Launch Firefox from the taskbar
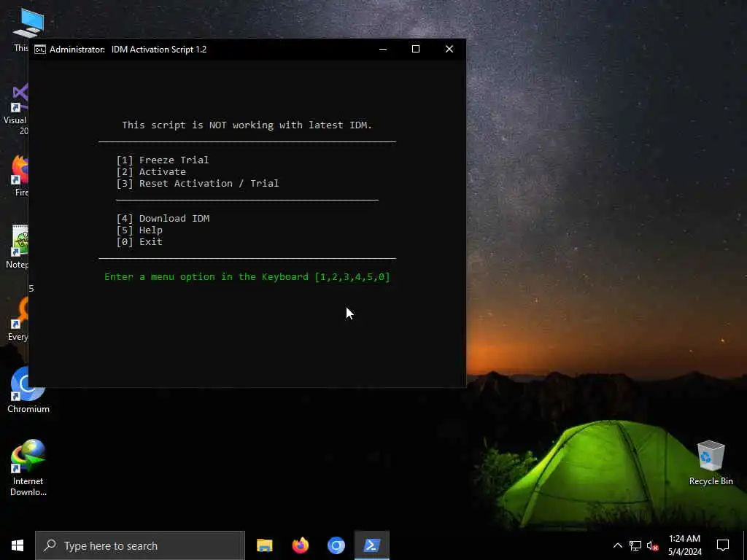747x560 pixels. click(300, 545)
